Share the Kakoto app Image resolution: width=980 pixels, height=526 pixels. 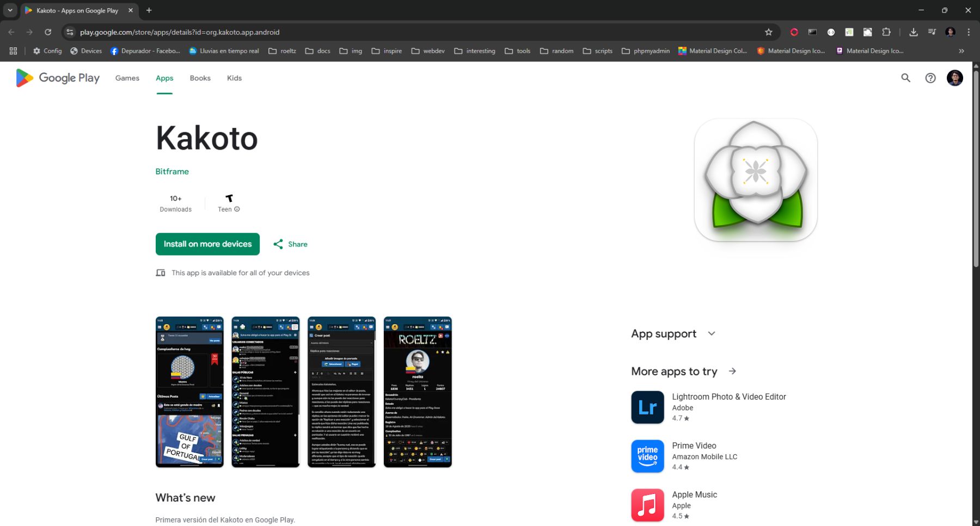pyautogui.click(x=290, y=244)
